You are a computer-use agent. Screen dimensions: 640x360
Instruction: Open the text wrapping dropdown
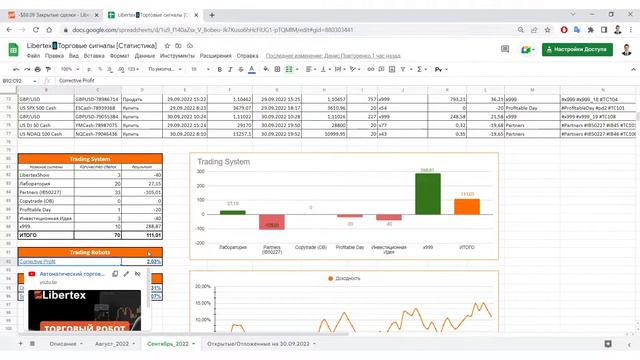tap(340, 69)
